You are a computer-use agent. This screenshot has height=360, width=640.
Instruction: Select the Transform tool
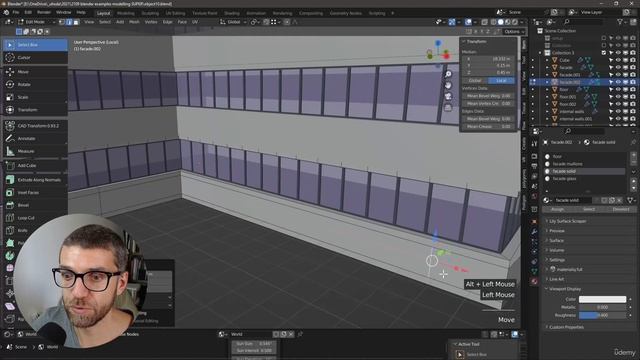35,110
